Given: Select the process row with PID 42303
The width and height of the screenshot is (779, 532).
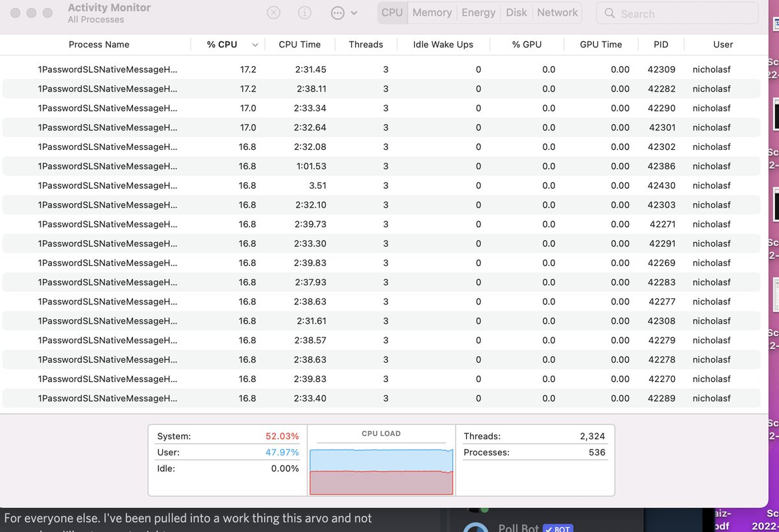Looking at the screenshot, I should [381, 205].
